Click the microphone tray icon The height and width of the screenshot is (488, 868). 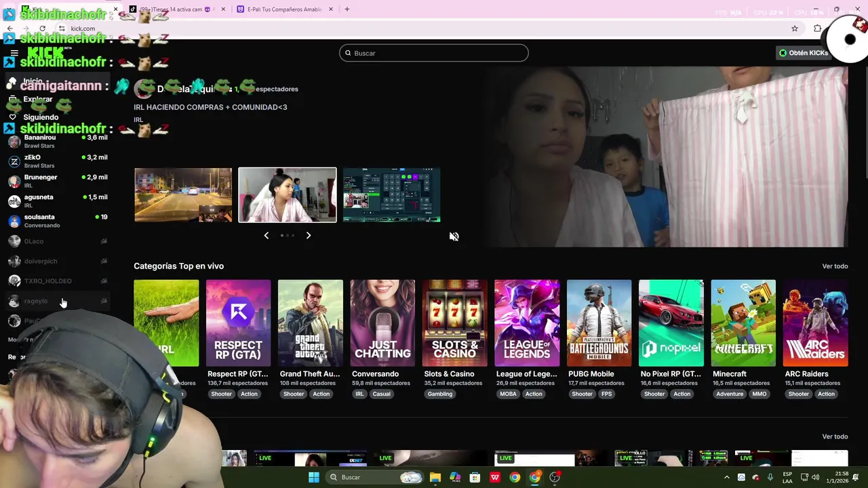point(771,477)
